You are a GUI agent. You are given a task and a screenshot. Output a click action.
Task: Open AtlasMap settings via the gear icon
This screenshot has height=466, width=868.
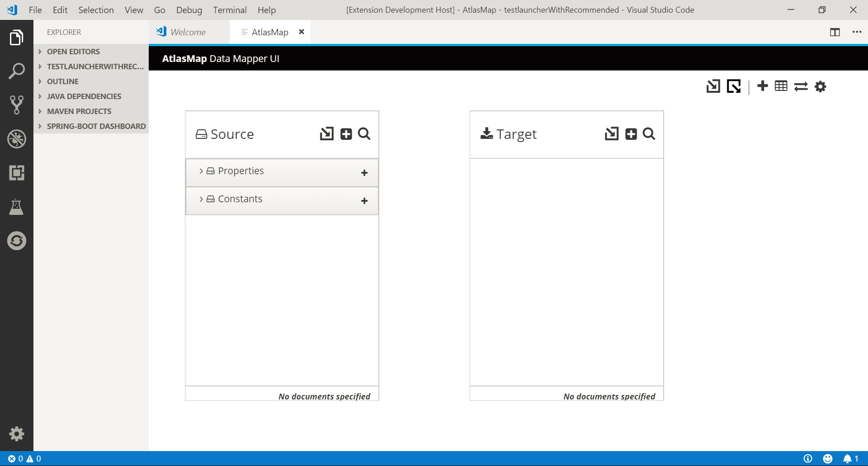pyautogui.click(x=821, y=86)
